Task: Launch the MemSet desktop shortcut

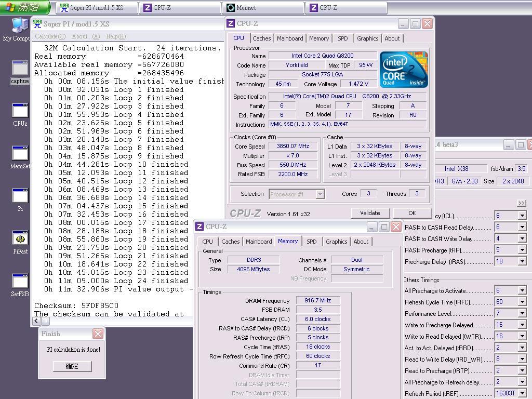Action: pyautogui.click(x=20, y=157)
